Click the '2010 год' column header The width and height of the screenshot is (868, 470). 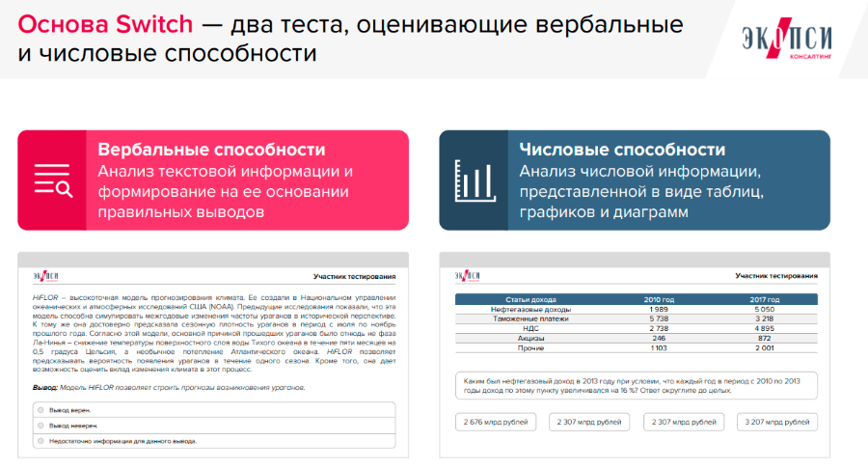point(659,299)
